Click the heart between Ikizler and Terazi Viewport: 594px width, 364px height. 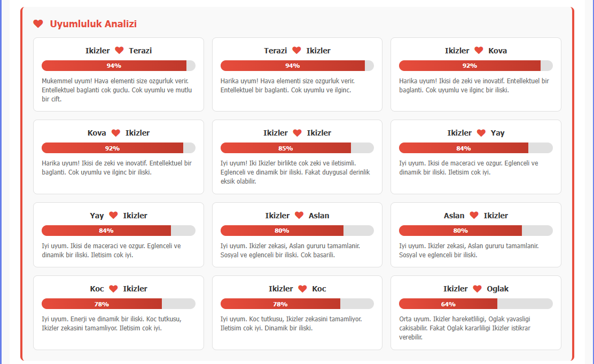click(119, 50)
